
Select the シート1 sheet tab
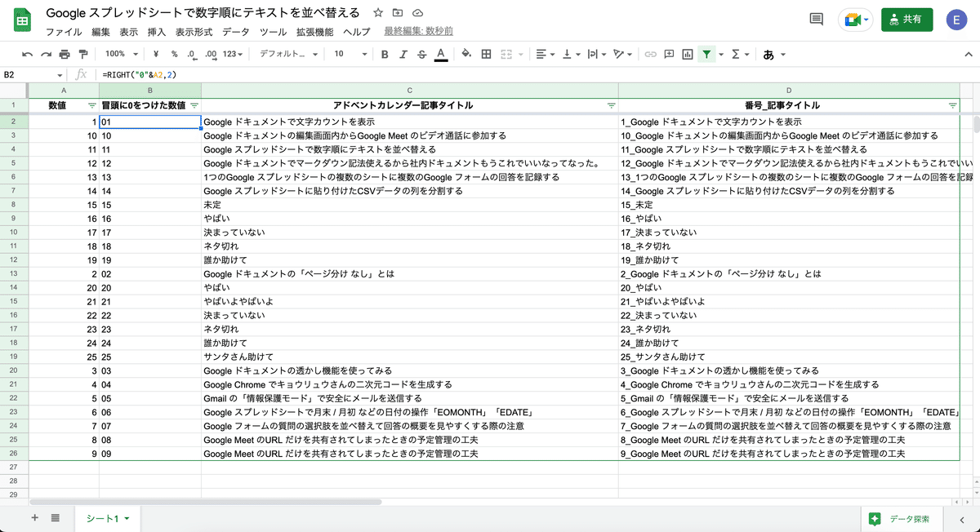click(x=108, y=518)
